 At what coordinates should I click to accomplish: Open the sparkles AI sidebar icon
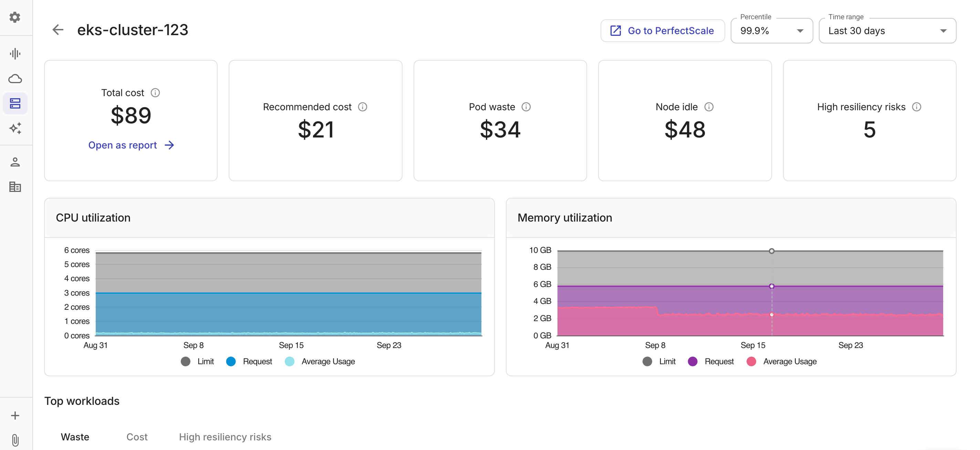pyautogui.click(x=15, y=128)
